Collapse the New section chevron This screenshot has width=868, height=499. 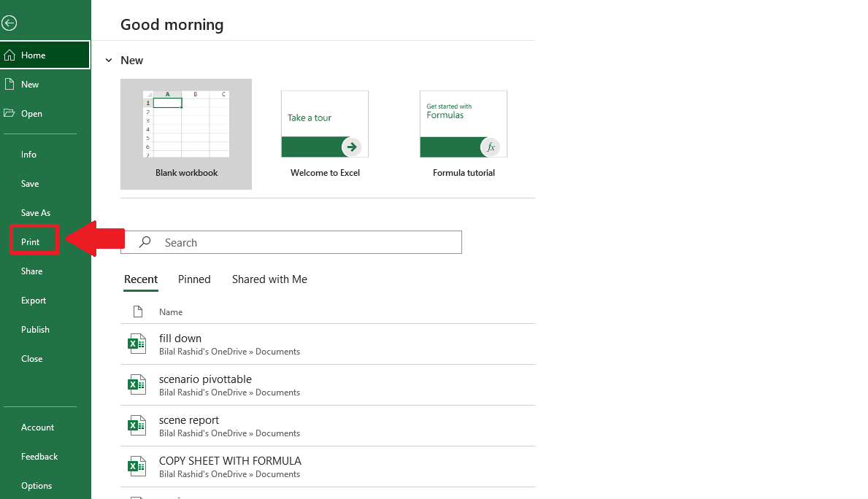109,61
